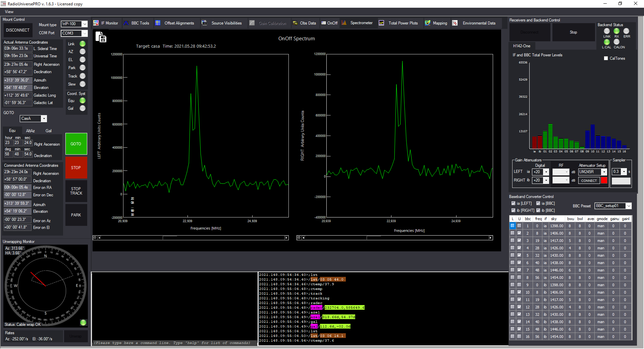Image resolution: width=644 pixels, height=349 pixels.
Task: Click the AZ status indicator light
Action: click(83, 52)
